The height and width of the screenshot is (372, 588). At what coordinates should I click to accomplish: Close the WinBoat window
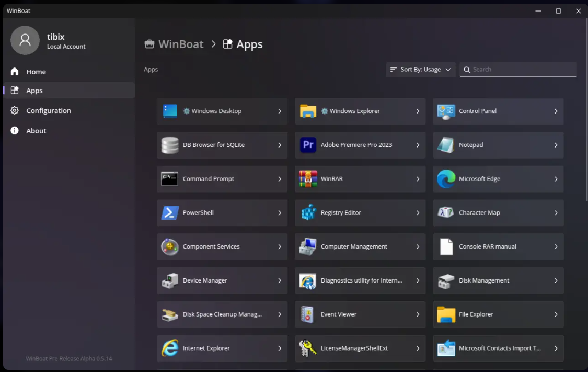point(578,11)
